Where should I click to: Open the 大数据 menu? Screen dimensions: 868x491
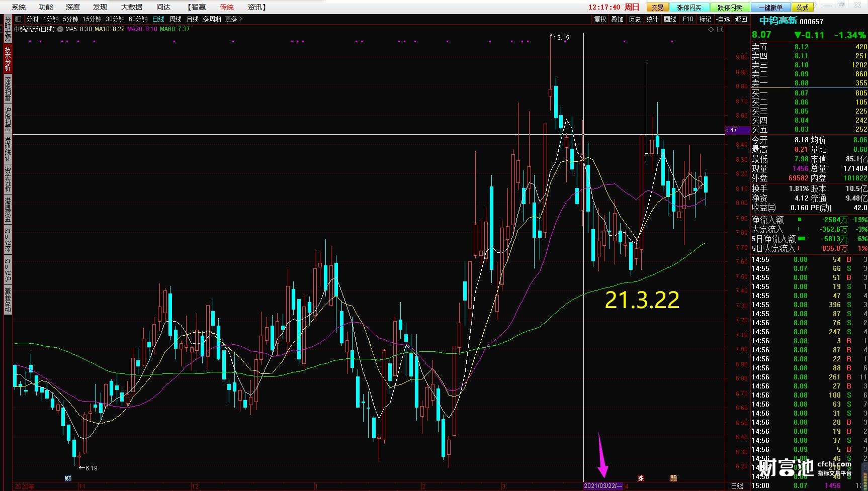point(132,7)
